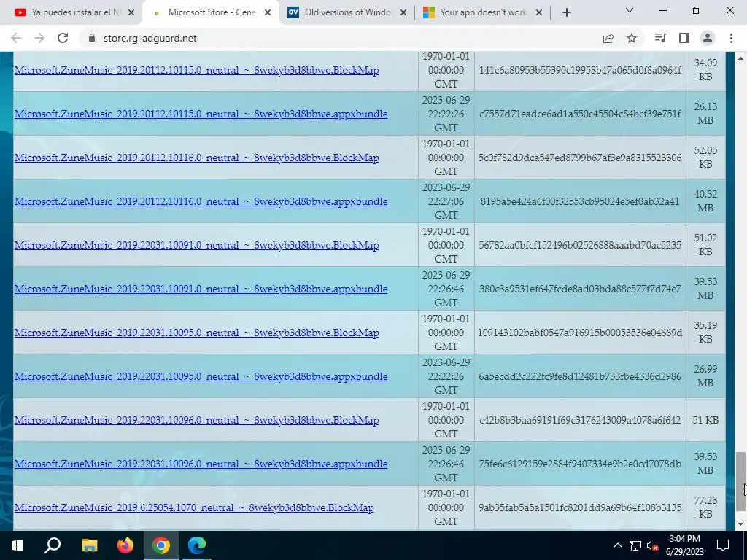Click the vertical scrollbar thumb
Screen dimensions: 747x560
740,481
